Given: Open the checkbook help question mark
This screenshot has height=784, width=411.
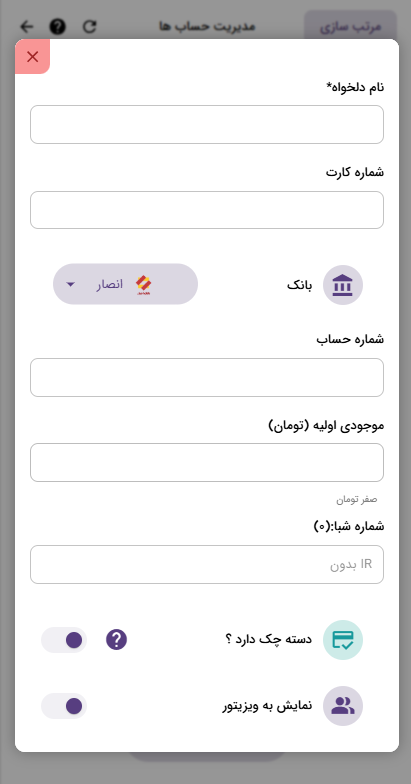Looking at the screenshot, I should 116,640.
